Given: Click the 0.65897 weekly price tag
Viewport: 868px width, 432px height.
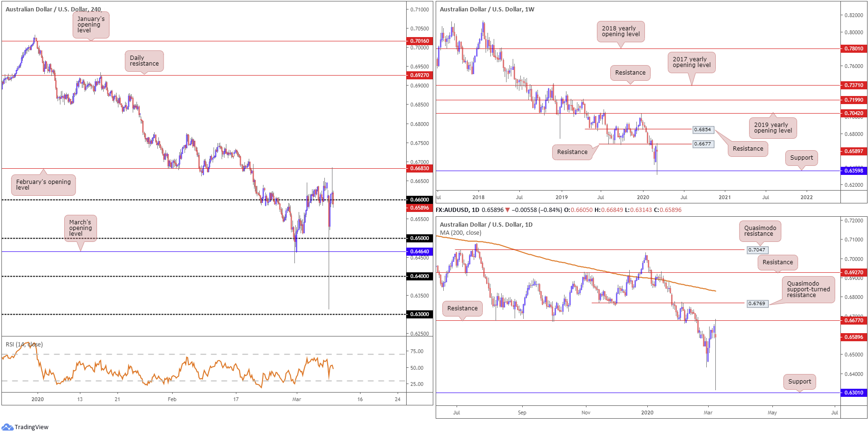Looking at the screenshot, I should tap(853, 151).
